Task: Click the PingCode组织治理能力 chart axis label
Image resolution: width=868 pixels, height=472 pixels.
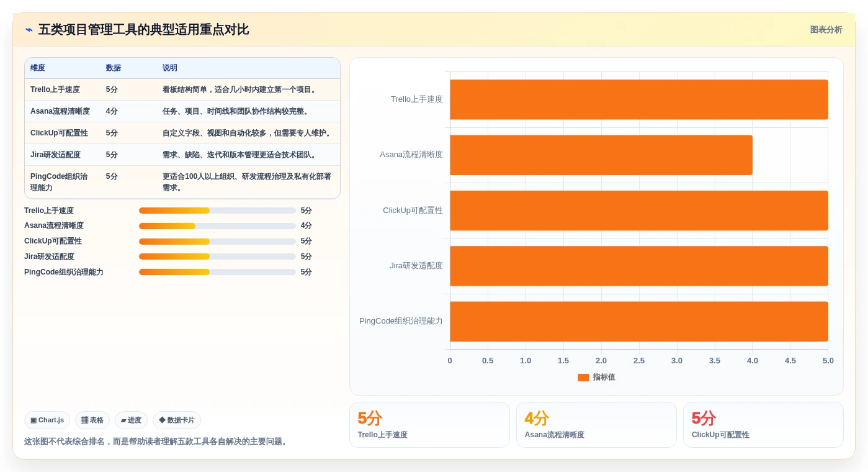Action: [401, 321]
